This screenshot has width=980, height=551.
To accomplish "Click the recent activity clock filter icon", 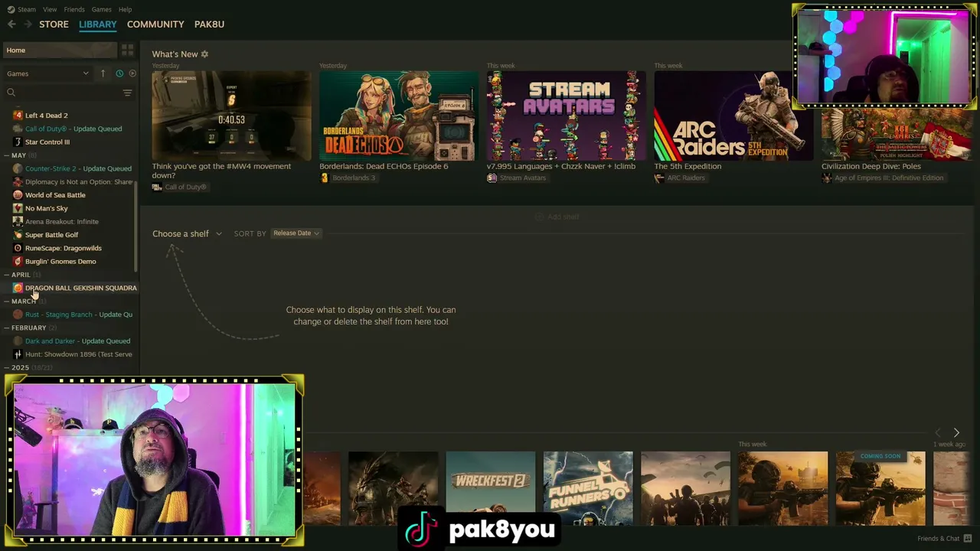I will pyautogui.click(x=119, y=73).
